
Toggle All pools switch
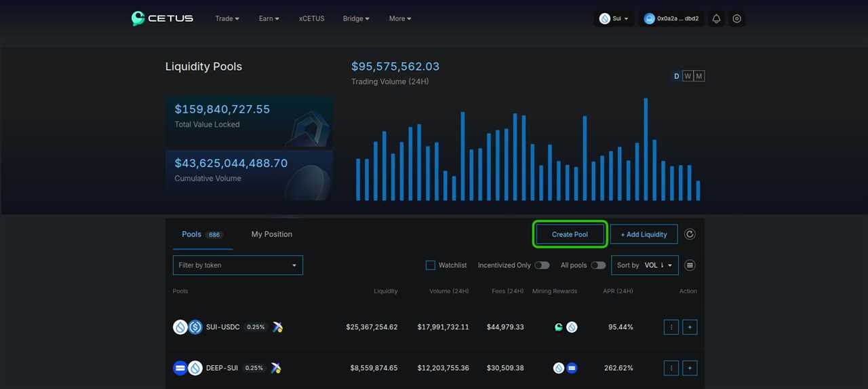pos(598,265)
